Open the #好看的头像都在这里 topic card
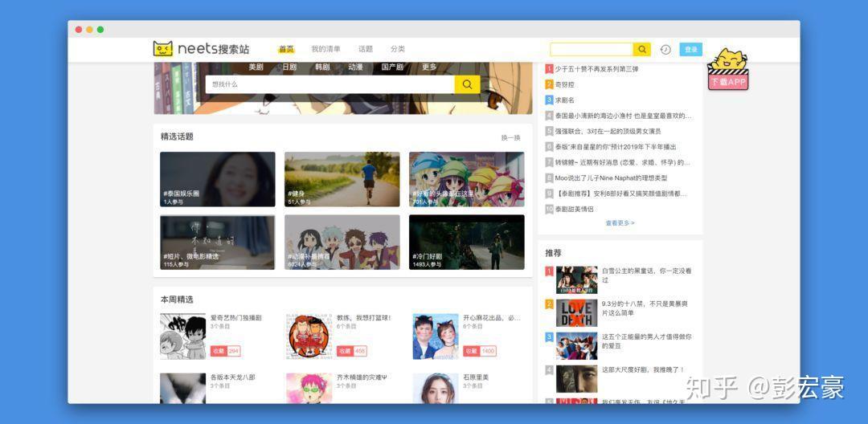Image resolution: width=868 pixels, height=424 pixels. coord(467,179)
